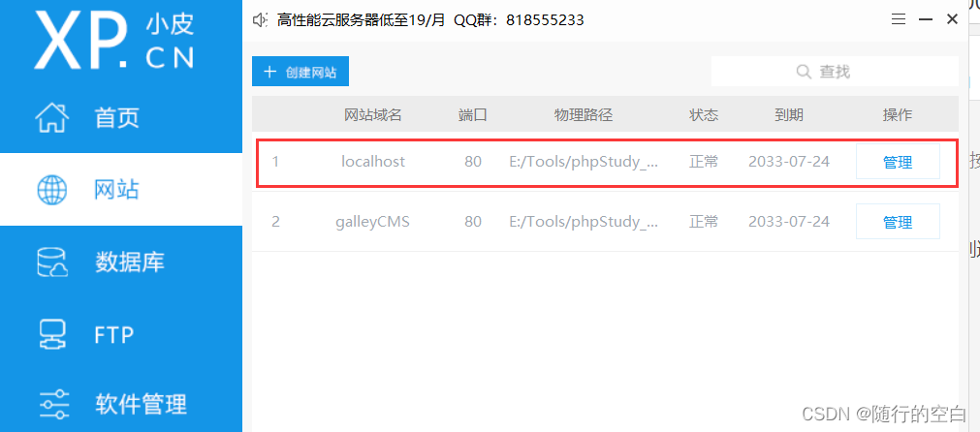Switch to the 数据库 section
The image size is (980, 432).
click(130, 262)
